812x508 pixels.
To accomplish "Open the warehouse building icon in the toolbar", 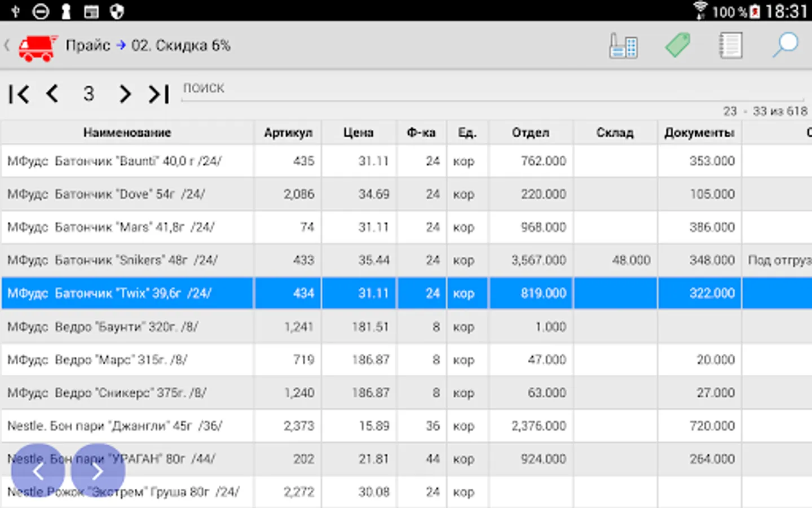I will [x=623, y=46].
